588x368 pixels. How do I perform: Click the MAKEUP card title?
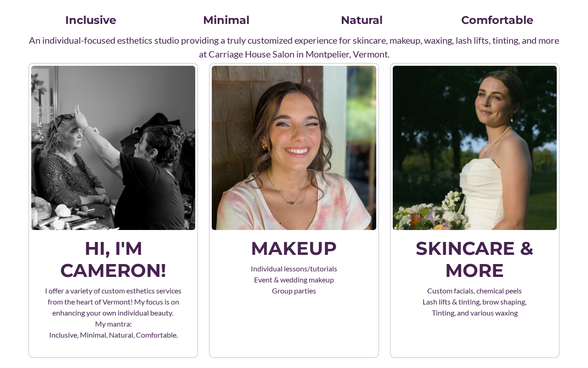(x=294, y=248)
